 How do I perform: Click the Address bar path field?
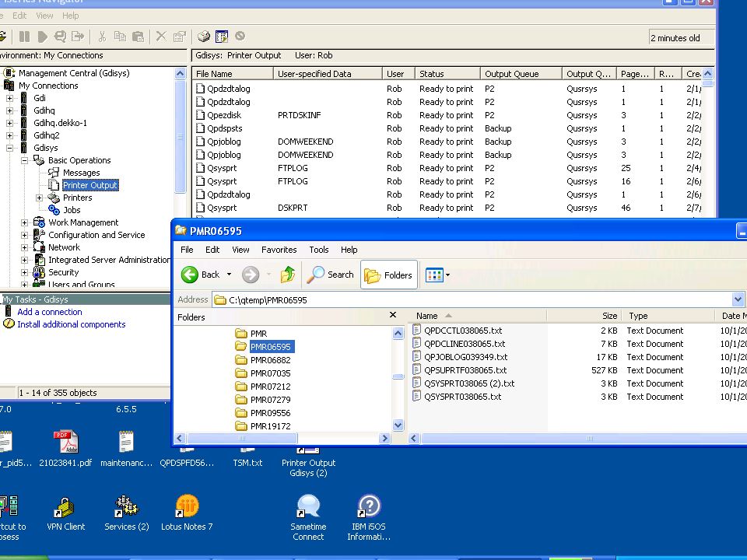pyautogui.click(x=472, y=300)
